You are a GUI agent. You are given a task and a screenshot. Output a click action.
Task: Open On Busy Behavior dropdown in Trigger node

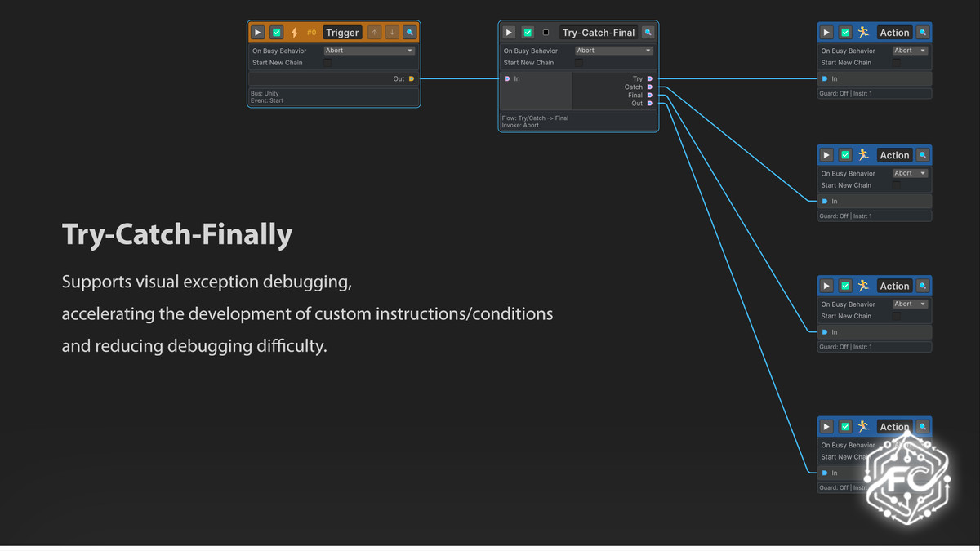369,51
